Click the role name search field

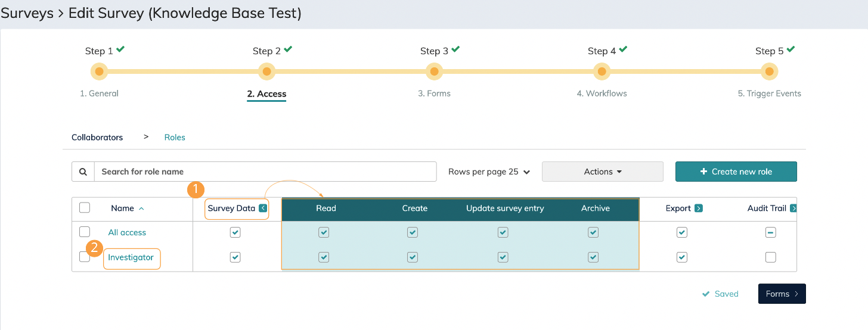pos(265,172)
